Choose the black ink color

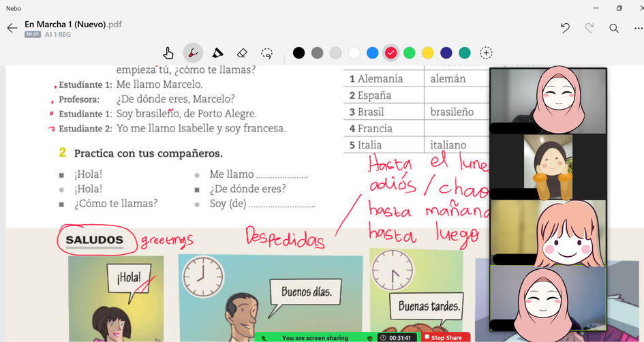coord(298,52)
